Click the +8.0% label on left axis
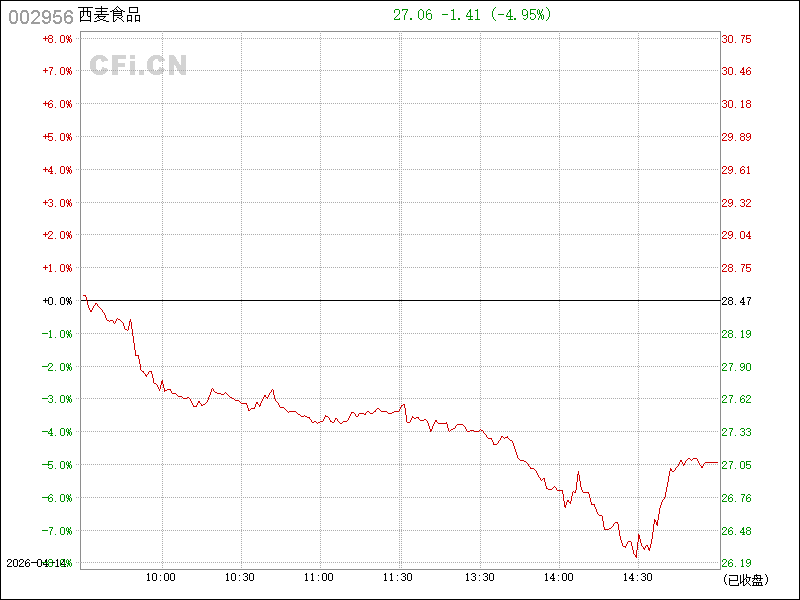The height and width of the screenshot is (600, 800). click(x=57, y=39)
